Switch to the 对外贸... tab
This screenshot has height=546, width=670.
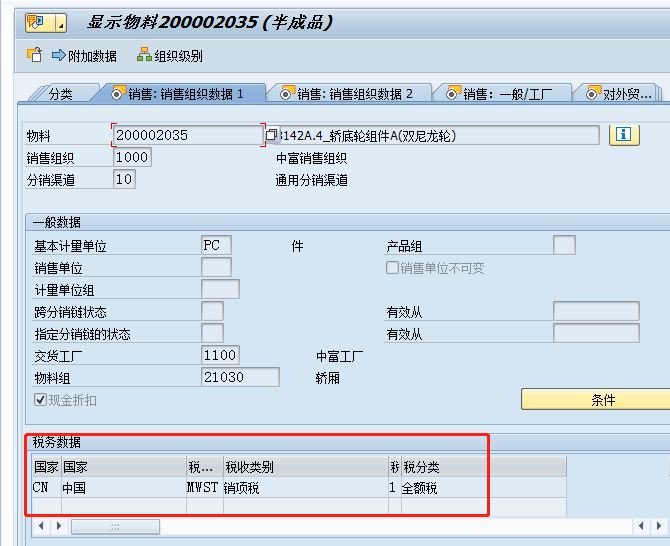click(x=619, y=94)
